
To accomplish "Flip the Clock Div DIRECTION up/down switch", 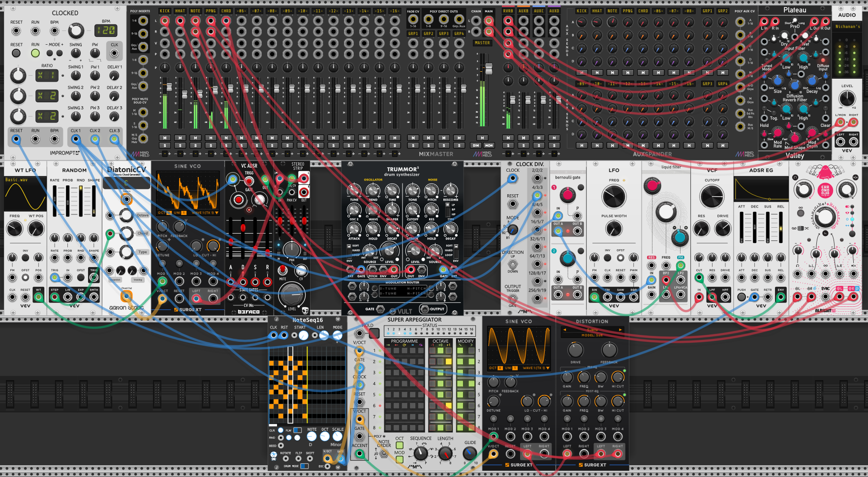I will [513, 264].
